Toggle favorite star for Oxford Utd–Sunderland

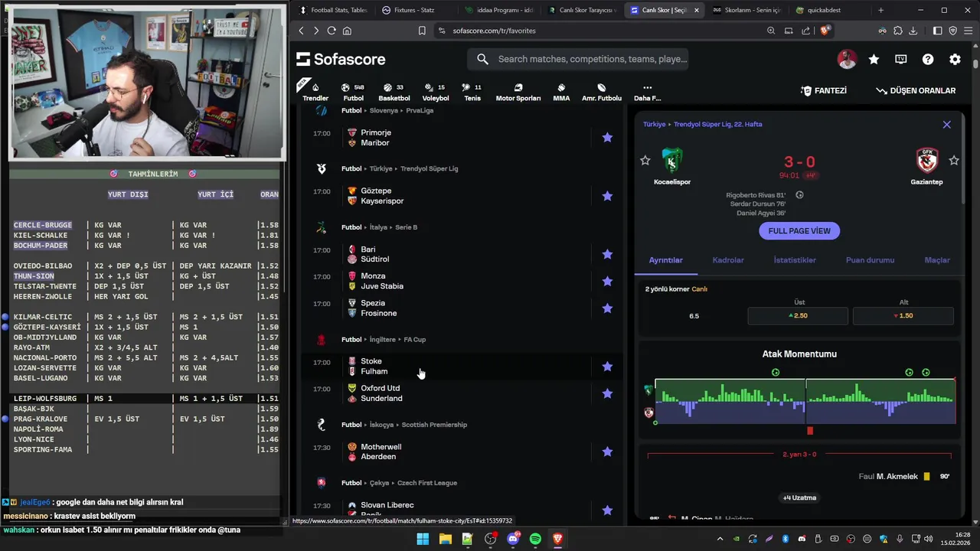[x=607, y=393]
